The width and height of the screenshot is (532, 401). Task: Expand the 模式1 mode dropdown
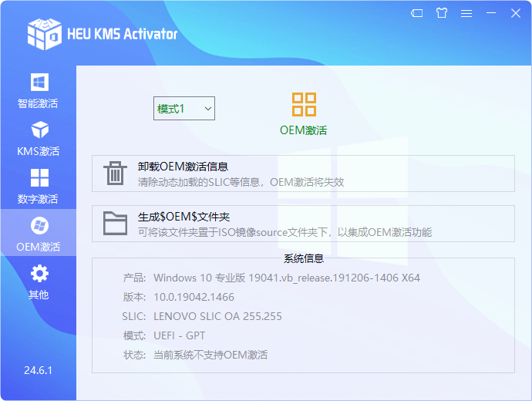184,108
